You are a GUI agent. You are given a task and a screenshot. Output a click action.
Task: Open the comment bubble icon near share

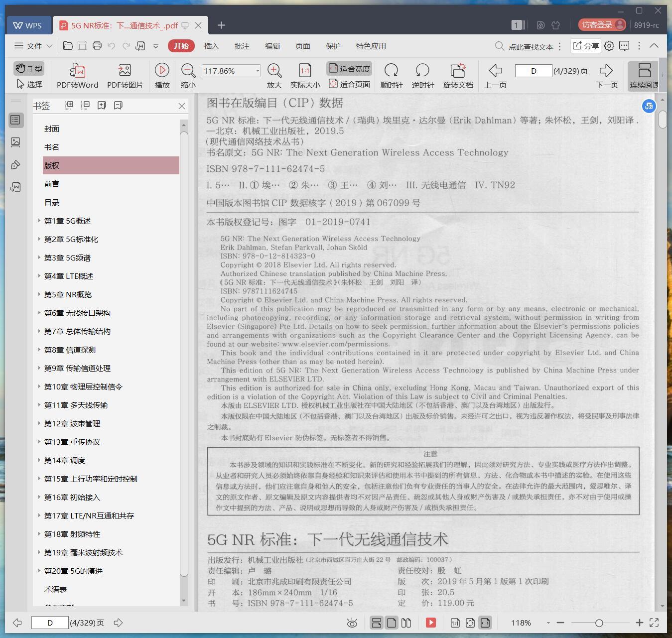pyautogui.click(x=624, y=46)
